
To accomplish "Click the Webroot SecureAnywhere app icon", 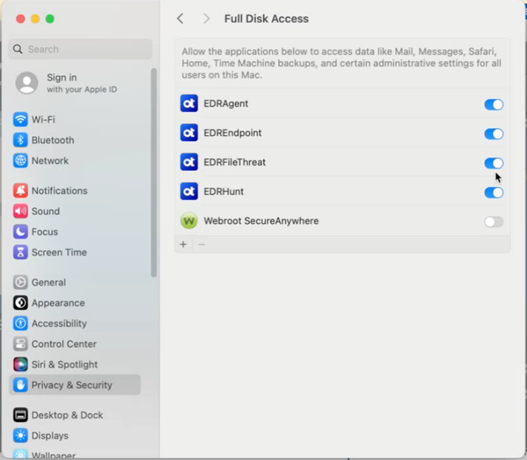I will (189, 221).
